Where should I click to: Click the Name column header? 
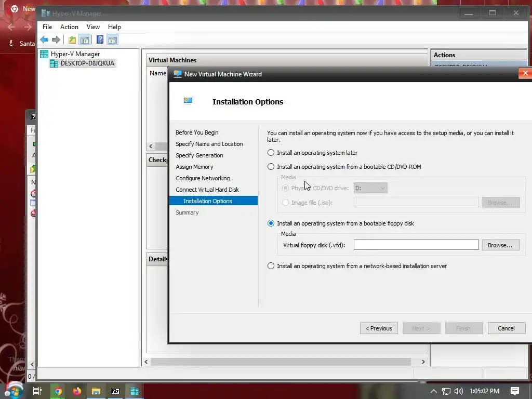pos(158,73)
